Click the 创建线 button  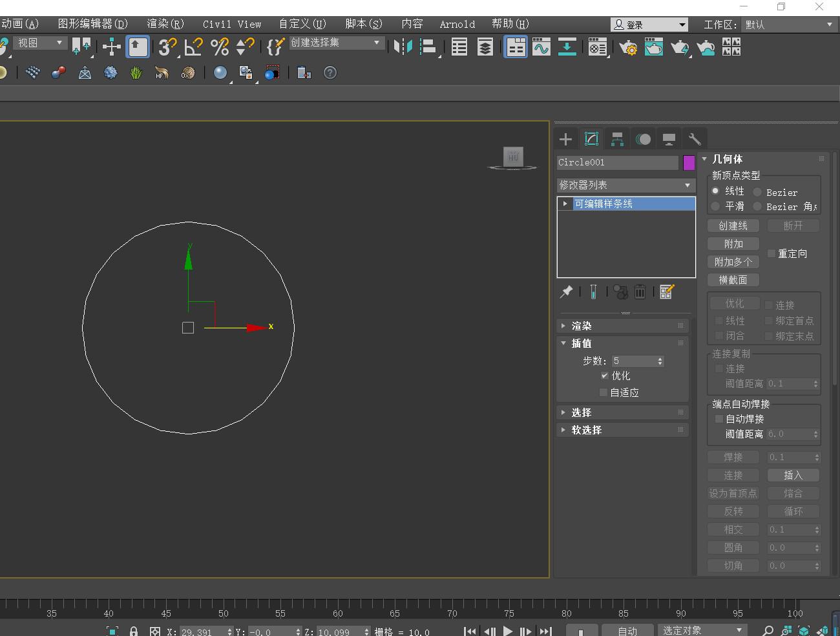point(733,226)
